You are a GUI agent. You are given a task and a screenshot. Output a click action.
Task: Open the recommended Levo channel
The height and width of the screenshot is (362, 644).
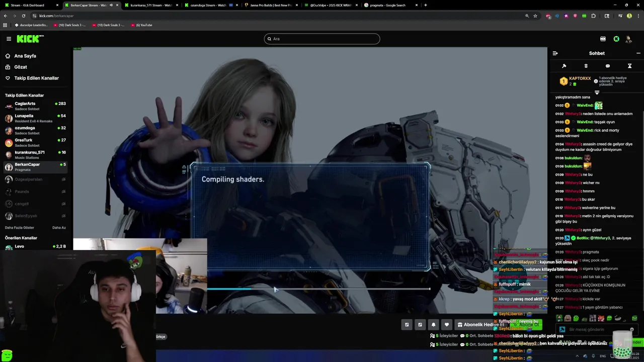[x=36, y=247]
